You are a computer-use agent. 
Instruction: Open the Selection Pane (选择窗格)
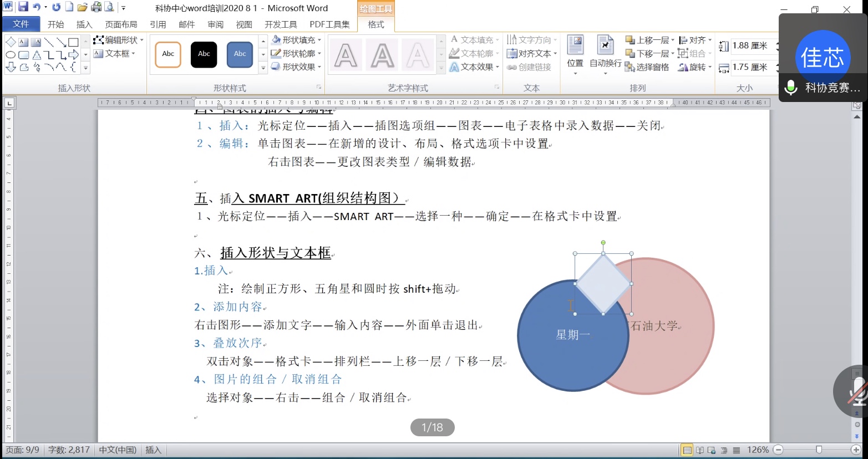coord(647,67)
